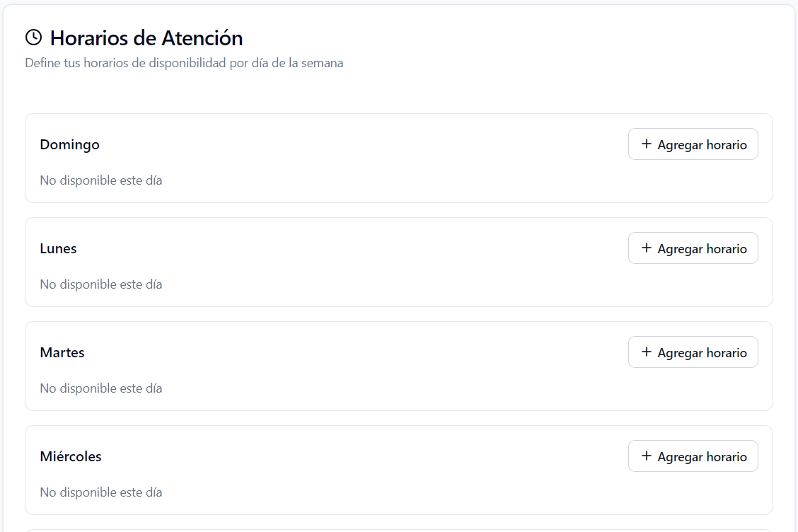Click the partially visible card below Miércoles
The height and width of the screenshot is (532, 798).
point(399,530)
